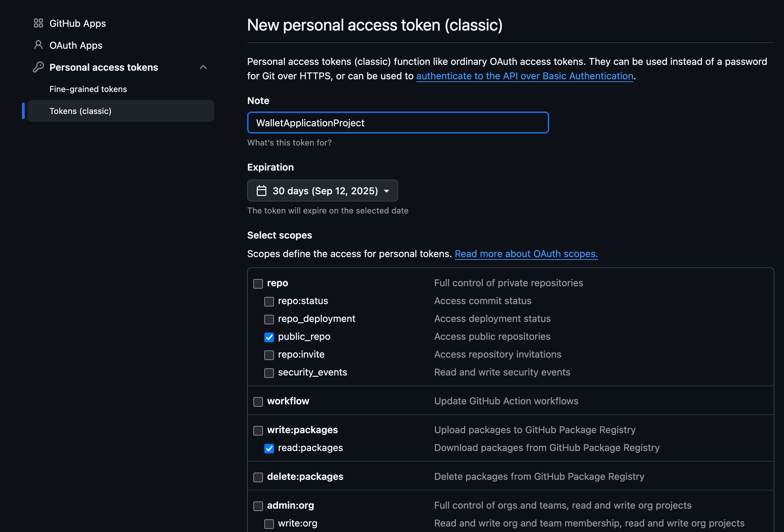This screenshot has height=532, width=784.
Task: Click the calendar icon in Expiration selector
Action: click(262, 190)
